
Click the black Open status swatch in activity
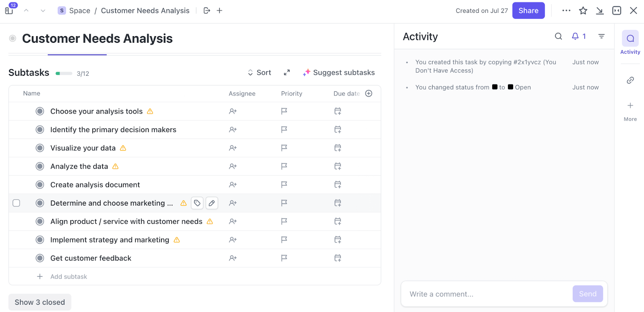click(510, 87)
